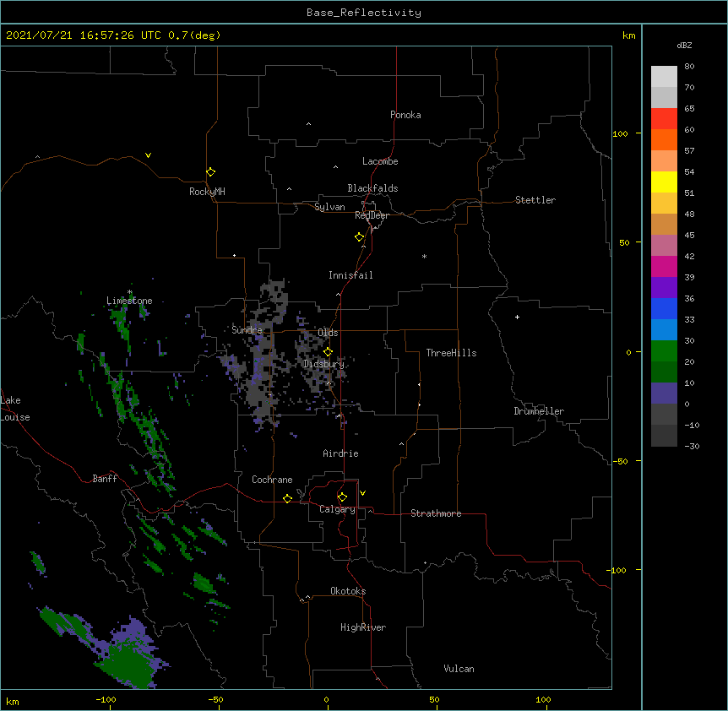Click the Didsbury town label
This screenshot has width=728, height=711.
click(x=324, y=364)
